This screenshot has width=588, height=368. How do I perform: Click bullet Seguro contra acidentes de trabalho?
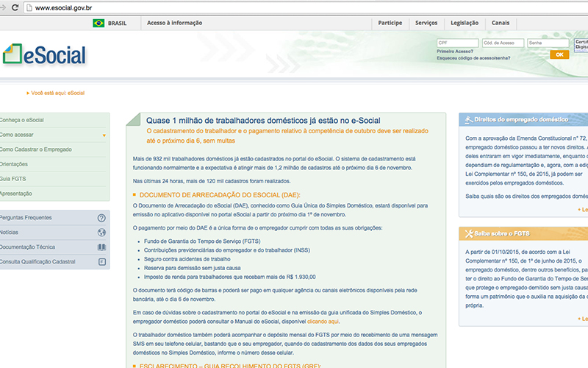pyautogui.click(x=187, y=259)
